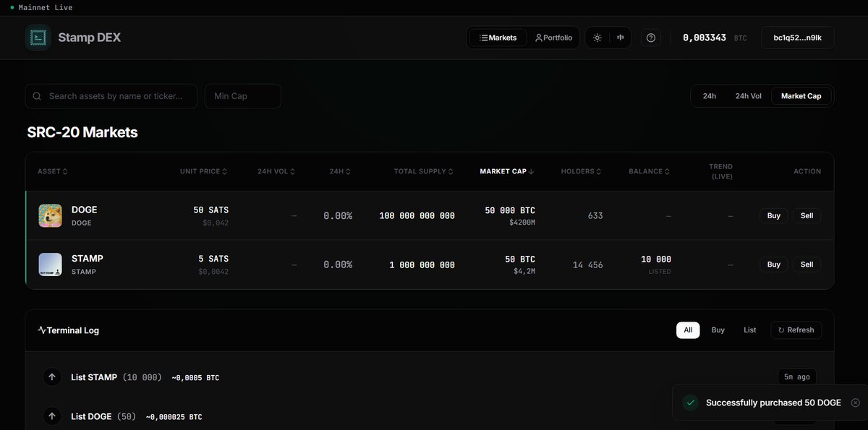Click STAMP balance 10 000 LISTED
This screenshot has height=430, width=868.
656,265
